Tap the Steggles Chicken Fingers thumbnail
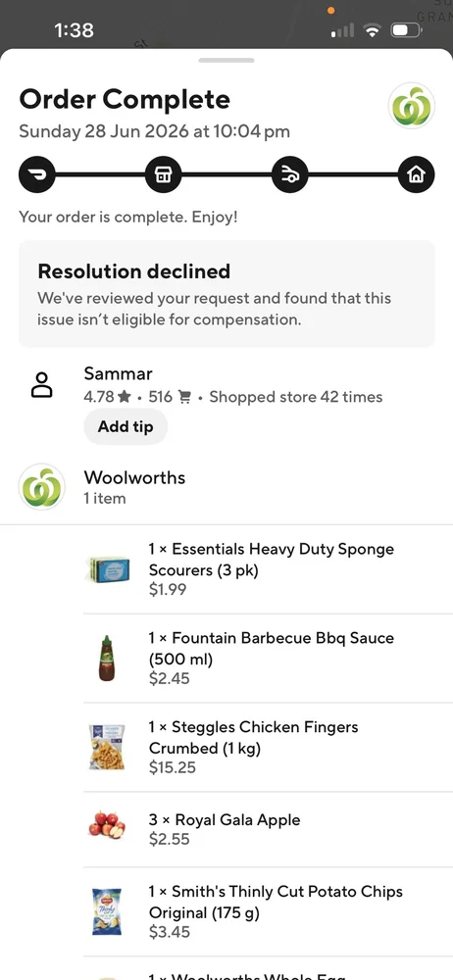This screenshot has width=453, height=980. pyautogui.click(x=107, y=747)
